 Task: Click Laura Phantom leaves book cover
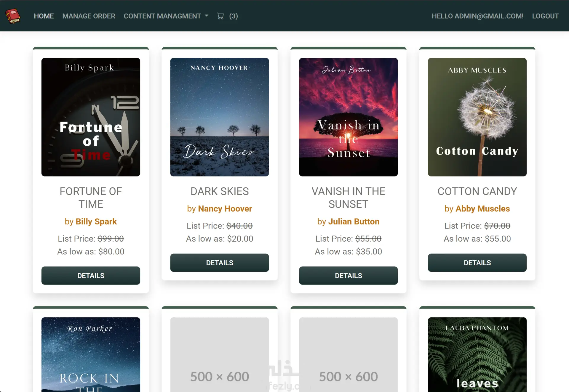(477, 354)
